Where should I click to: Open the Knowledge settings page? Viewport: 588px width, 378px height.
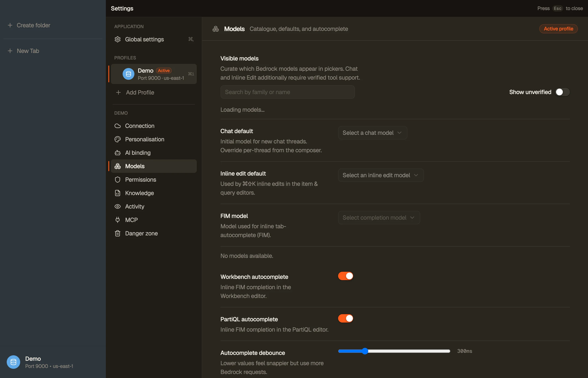tap(154, 193)
